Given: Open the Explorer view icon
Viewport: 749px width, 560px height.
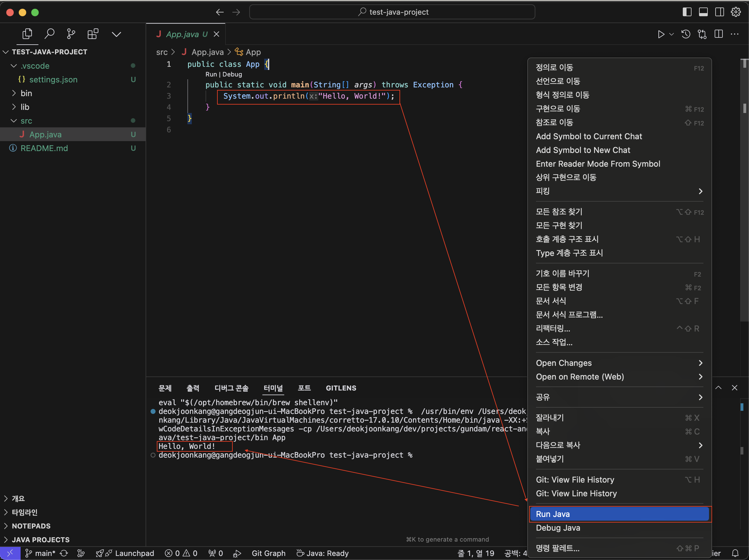Looking at the screenshot, I should 27,34.
